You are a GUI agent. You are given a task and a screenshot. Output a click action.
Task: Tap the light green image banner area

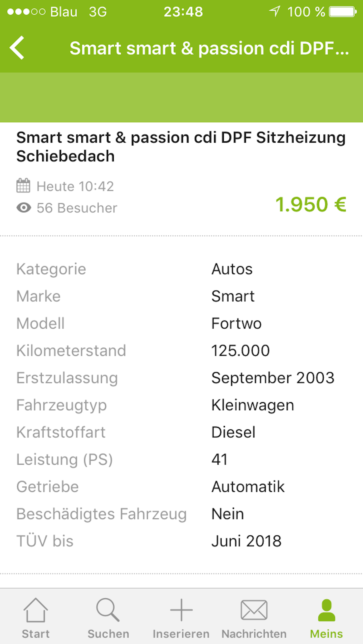click(x=181, y=98)
